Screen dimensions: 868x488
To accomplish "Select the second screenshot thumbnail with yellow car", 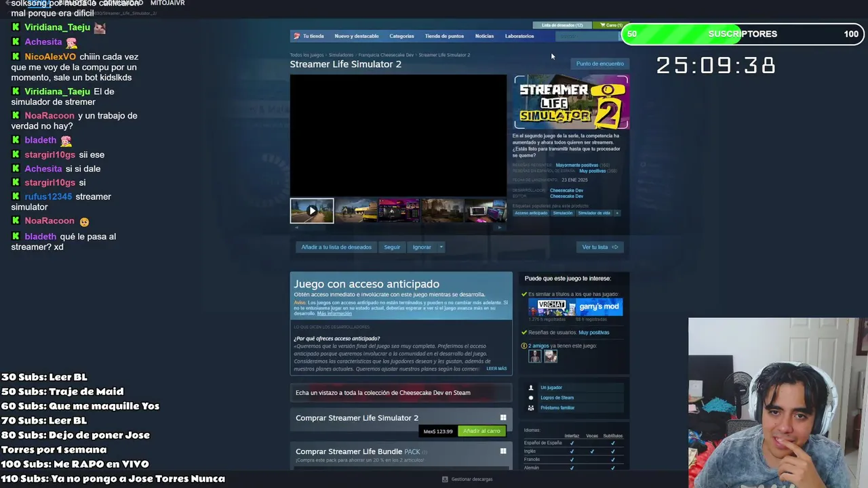I will point(355,211).
